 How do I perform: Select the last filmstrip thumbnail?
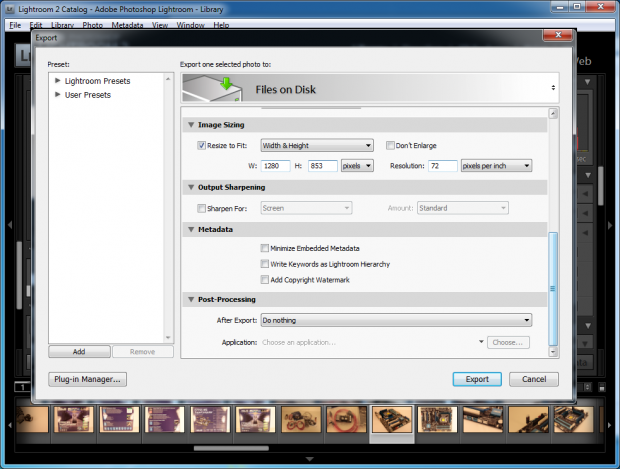click(573, 419)
